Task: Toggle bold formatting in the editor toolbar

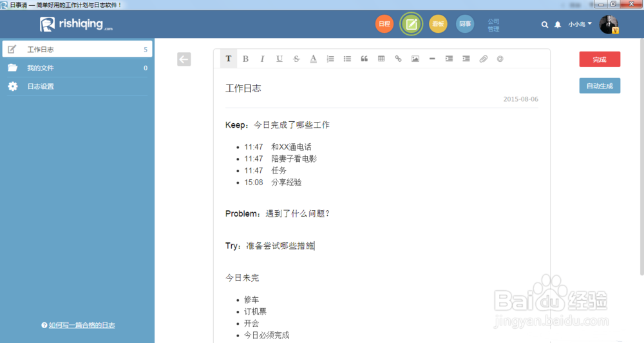Action: 245,59
